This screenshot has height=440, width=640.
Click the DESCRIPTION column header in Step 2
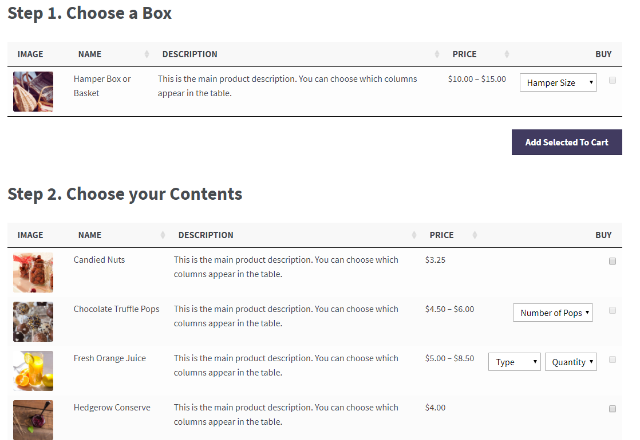(x=206, y=235)
